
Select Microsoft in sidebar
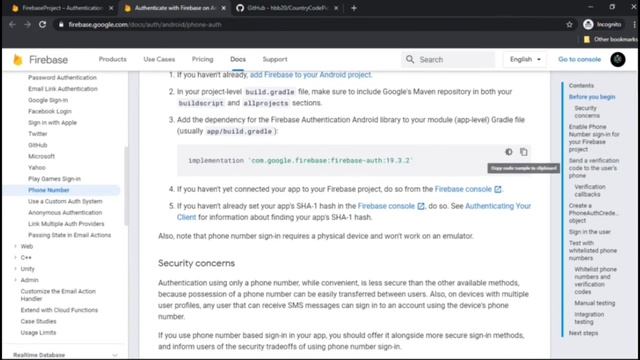tap(41, 156)
